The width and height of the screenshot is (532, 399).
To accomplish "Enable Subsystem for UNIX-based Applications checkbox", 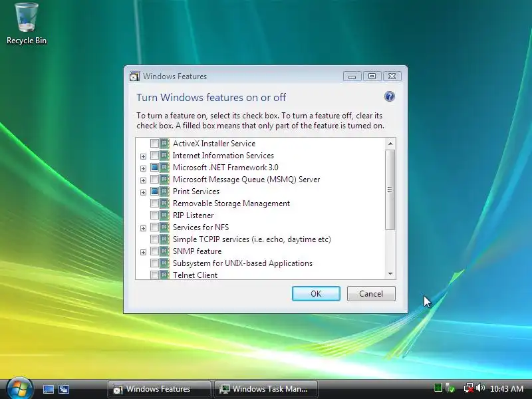I will pyautogui.click(x=154, y=263).
